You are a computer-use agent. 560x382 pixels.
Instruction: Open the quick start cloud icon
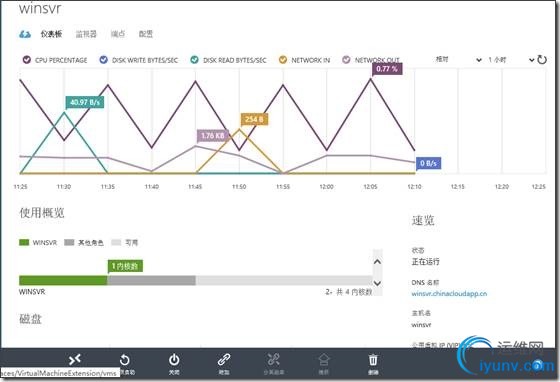pyautogui.click(x=25, y=34)
